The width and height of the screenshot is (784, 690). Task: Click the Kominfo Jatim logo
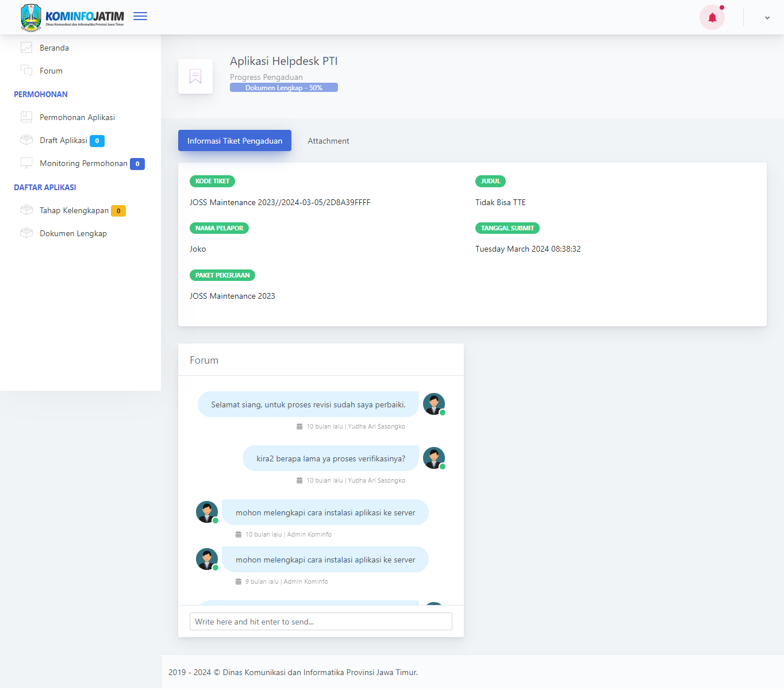72,17
